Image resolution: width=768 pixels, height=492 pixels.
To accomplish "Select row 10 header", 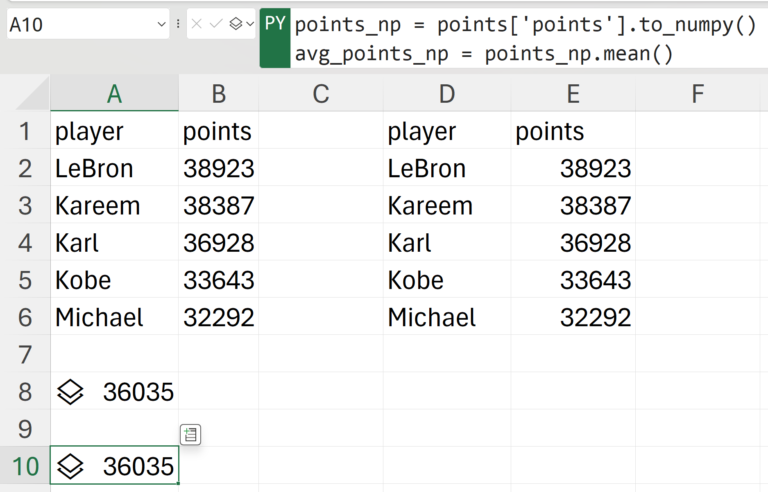I will coord(24,466).
